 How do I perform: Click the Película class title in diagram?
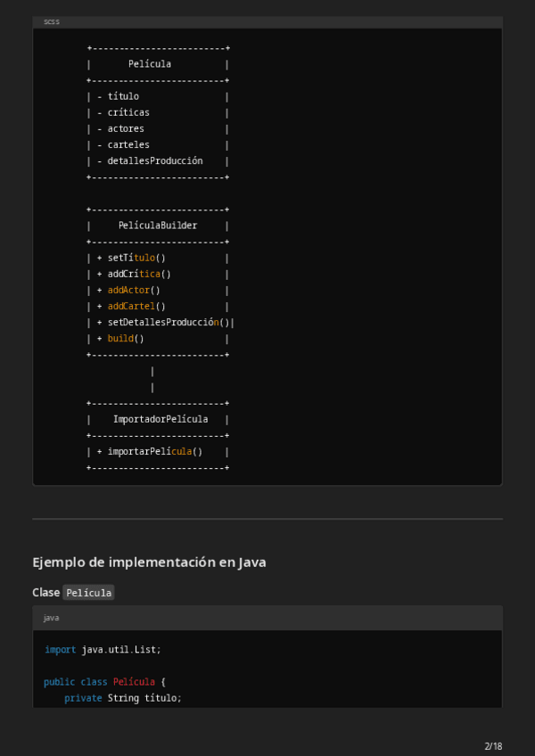[150, 64]
